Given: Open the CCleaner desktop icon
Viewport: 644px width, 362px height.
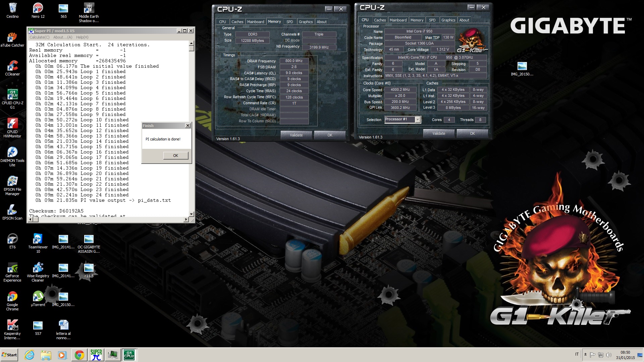Looking at the screenshot, I should coord(12,68).
